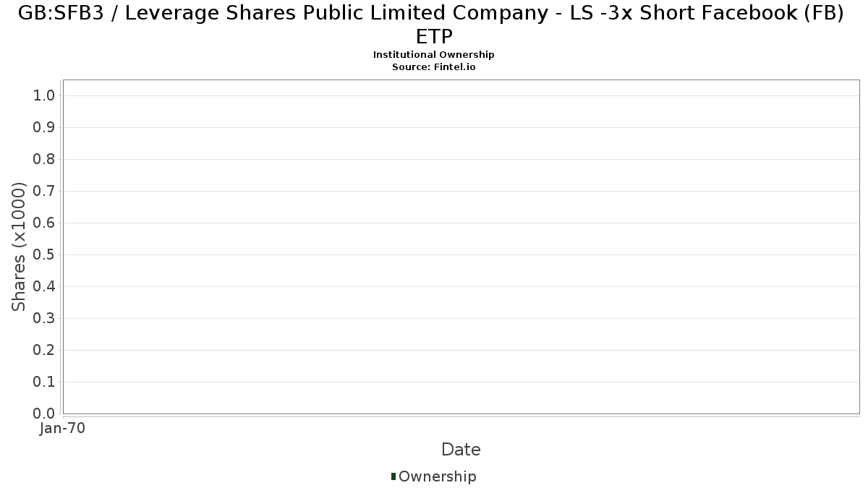The height and width of the screenshot is (488, 868).
Task: Click the Source: Fintel.io text
Action: (434, 67)
